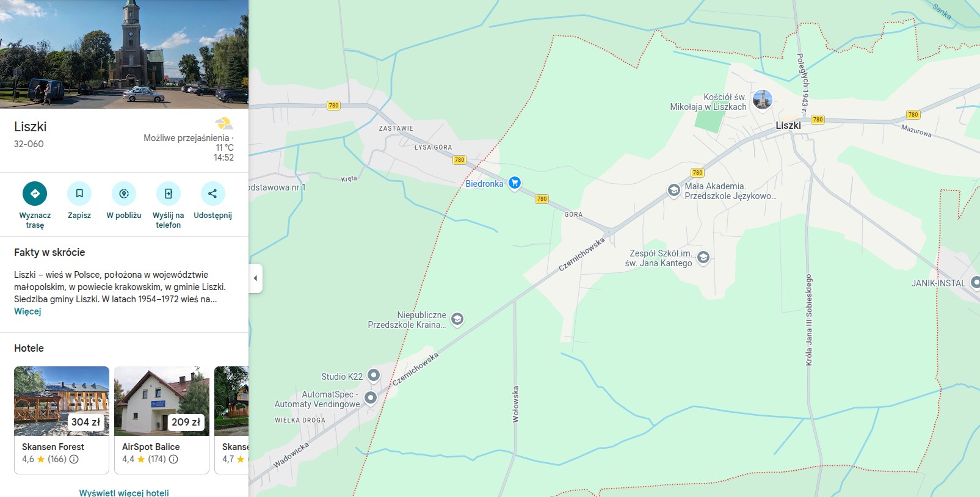Screen dimensions: 980x497
Task: Select the Wyślij na telefon icon
Action: (x=169, y=194)
